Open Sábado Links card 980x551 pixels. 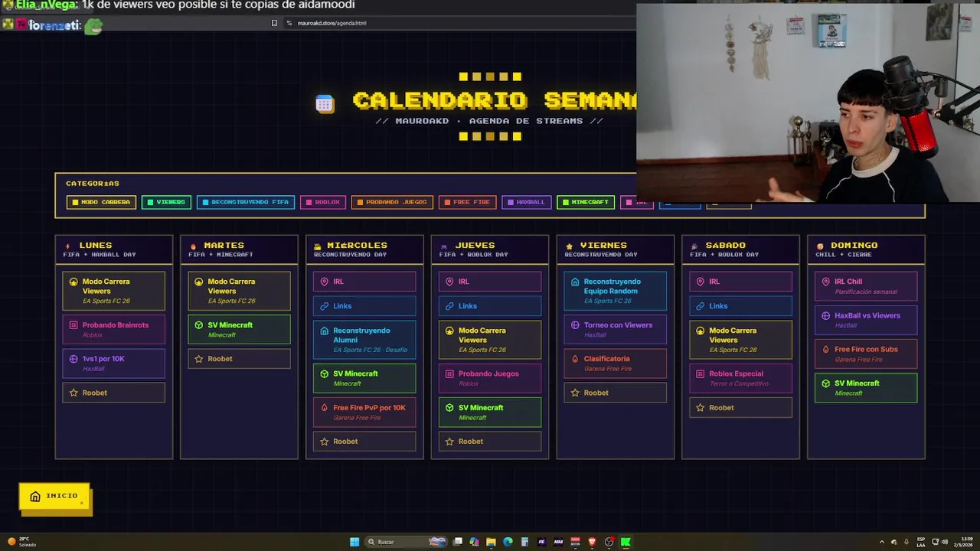point(740,306)
